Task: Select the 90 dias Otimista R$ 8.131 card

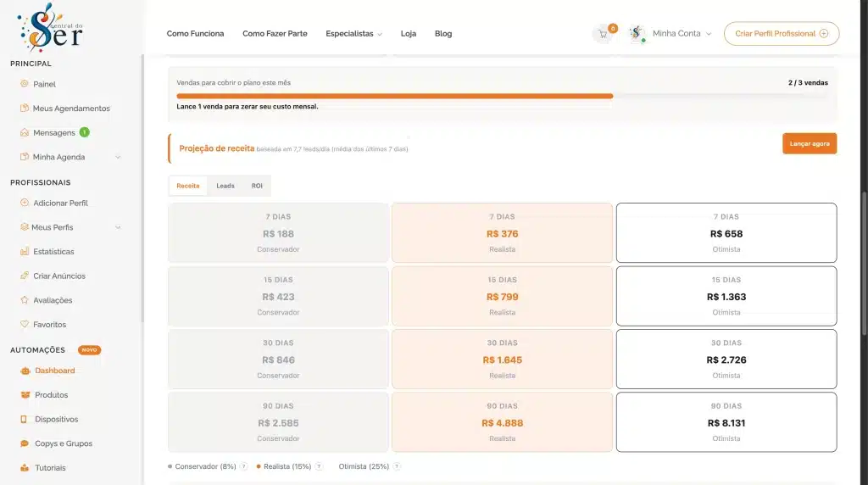Action: point(726,422)
